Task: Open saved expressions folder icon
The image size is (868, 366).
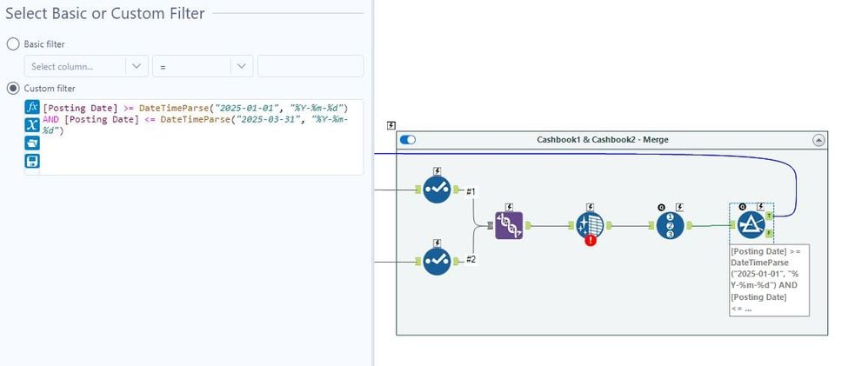Action: pyautogui.click(x=32, y=143)
